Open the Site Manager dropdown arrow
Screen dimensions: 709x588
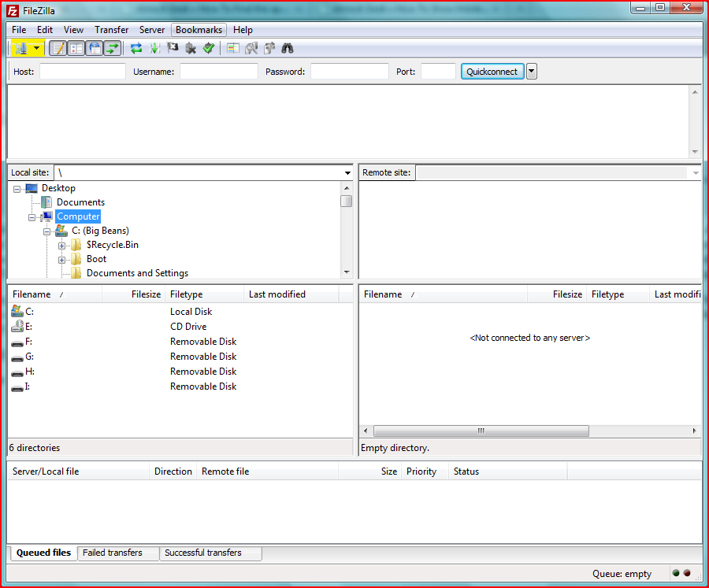[x=36, y=48]
